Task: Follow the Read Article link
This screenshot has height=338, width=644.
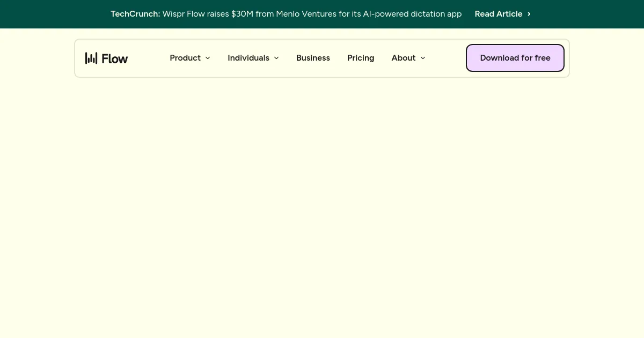Action: [x=498, y=14]
